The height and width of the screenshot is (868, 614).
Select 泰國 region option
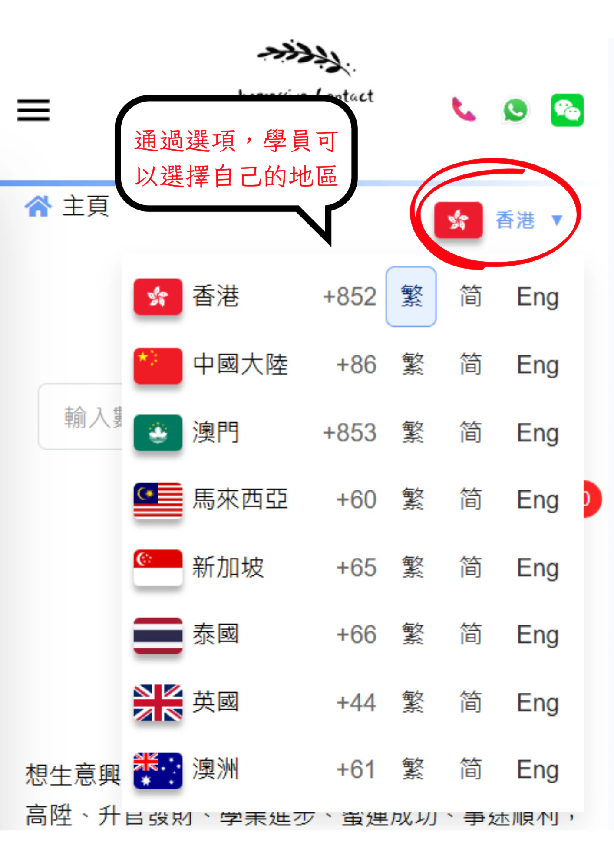[216, 635]
